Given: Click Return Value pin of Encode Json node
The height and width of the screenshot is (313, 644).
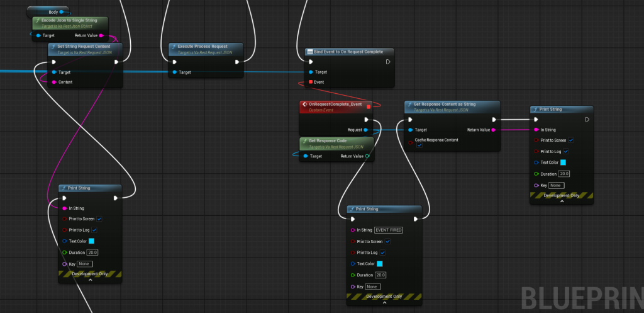Looking at the screenshot, I should coord(101,36).
